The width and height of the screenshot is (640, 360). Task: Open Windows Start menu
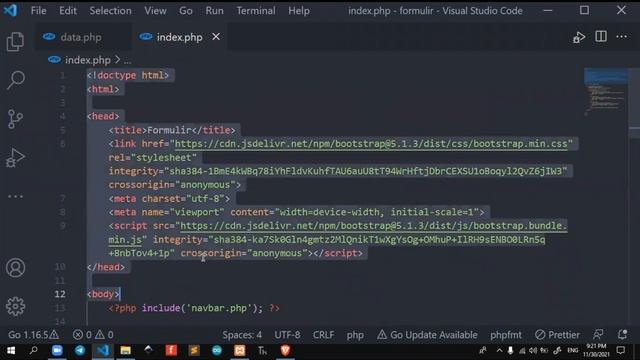pyautogui.click(x=11, y=351)
